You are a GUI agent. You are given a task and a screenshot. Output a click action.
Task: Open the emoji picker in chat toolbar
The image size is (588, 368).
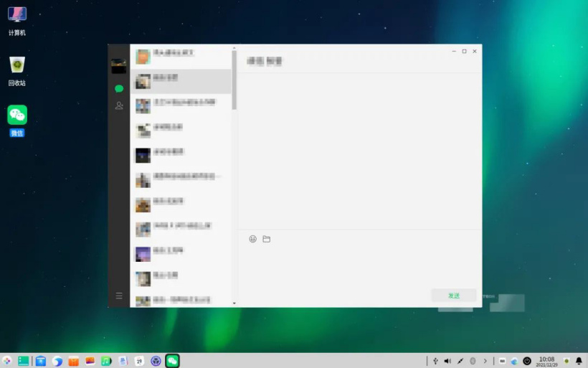pyautogui.click(x=252, y=239)
